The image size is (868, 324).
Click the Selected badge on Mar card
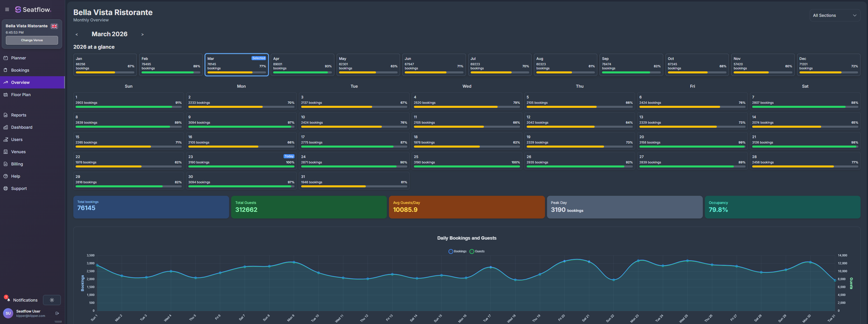click(x=259, y=58)
